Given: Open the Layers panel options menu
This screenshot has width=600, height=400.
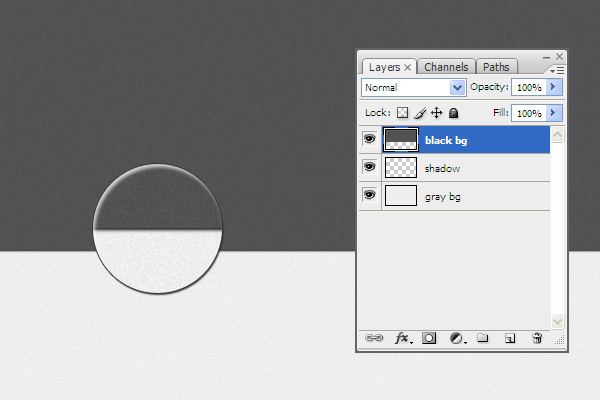Looking at the screenshot, I should (x=557, y=70).
